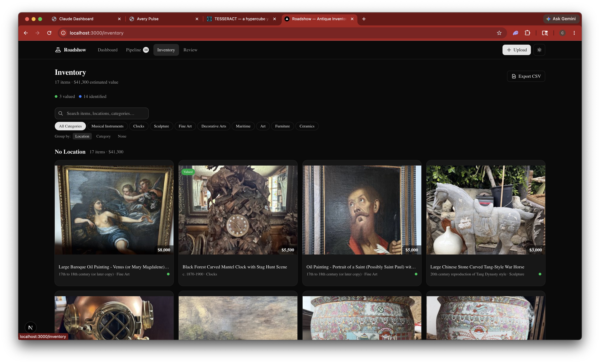
Task: Filter by Decorative Arts category
Action: pos(214,126)
